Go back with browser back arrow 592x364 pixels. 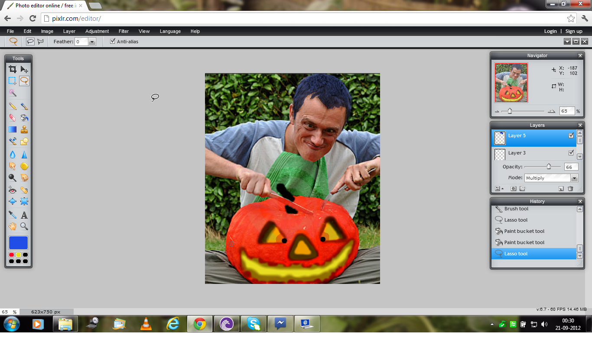pyautogui.click(x=7, y=18)
